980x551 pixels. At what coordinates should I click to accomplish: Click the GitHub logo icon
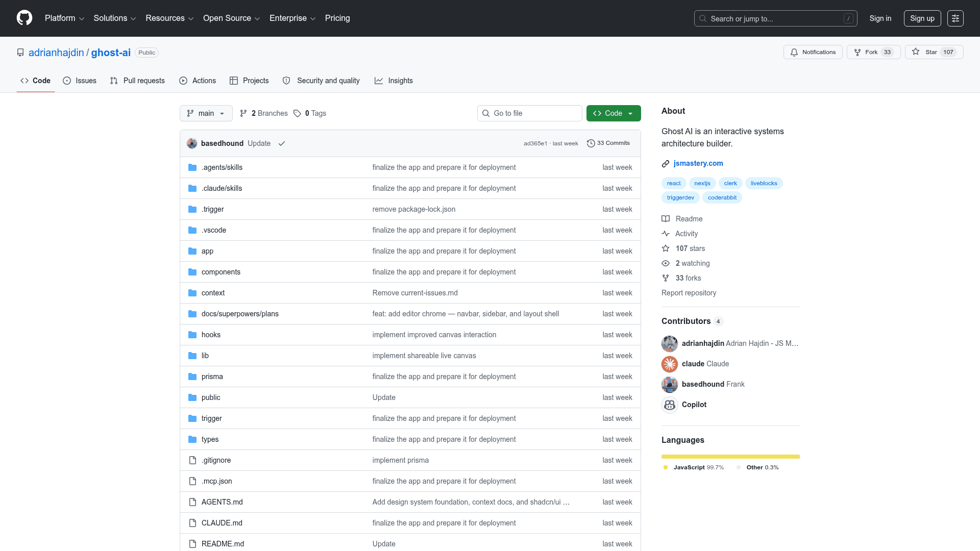24,18
